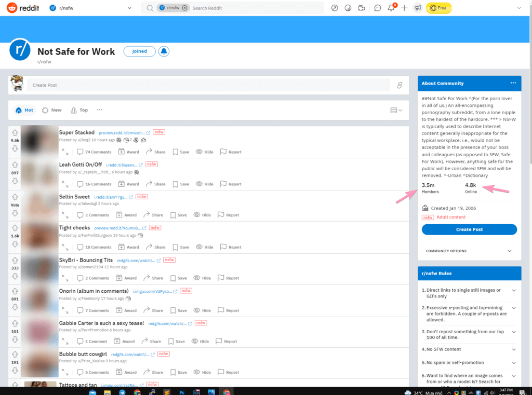Hide the Leah Gotti On/Off post

click(205, 184)
